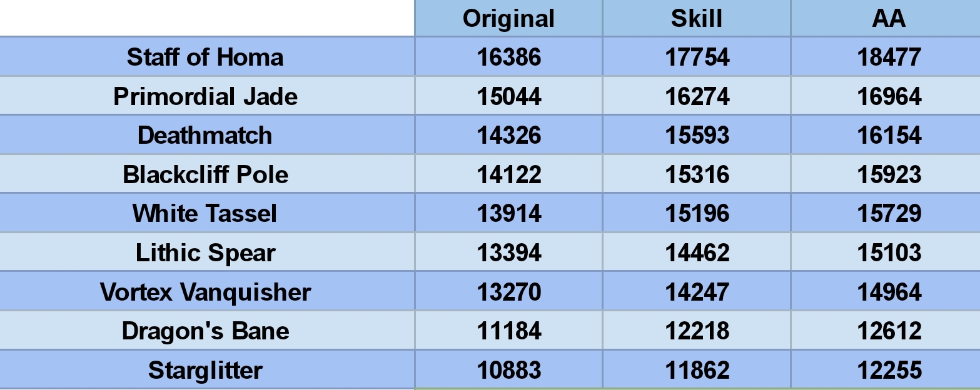This screenshot has height=390, width=980.
Task: Click Starglitter's AA value 12255
Action: pyautogui.click(x=889, y=370)
